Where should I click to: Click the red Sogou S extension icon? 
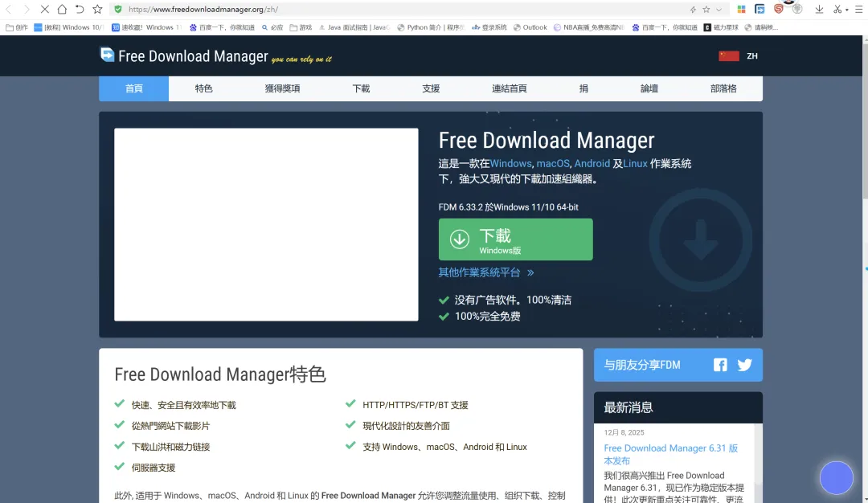point(778,9)
